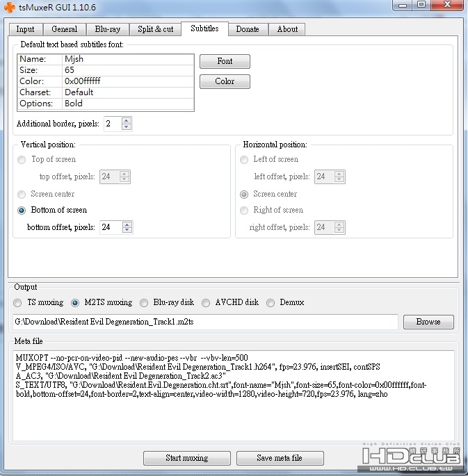Open the General tab

(65, 29)
